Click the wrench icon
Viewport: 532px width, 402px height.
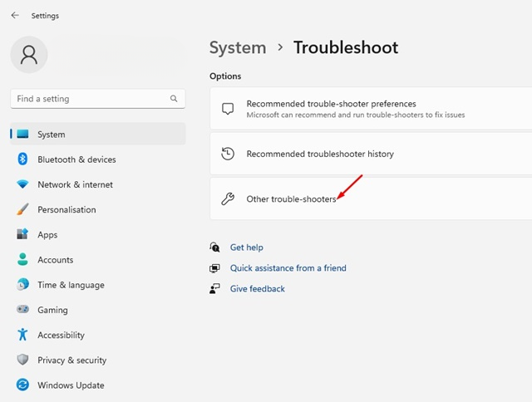click(228, 199)
